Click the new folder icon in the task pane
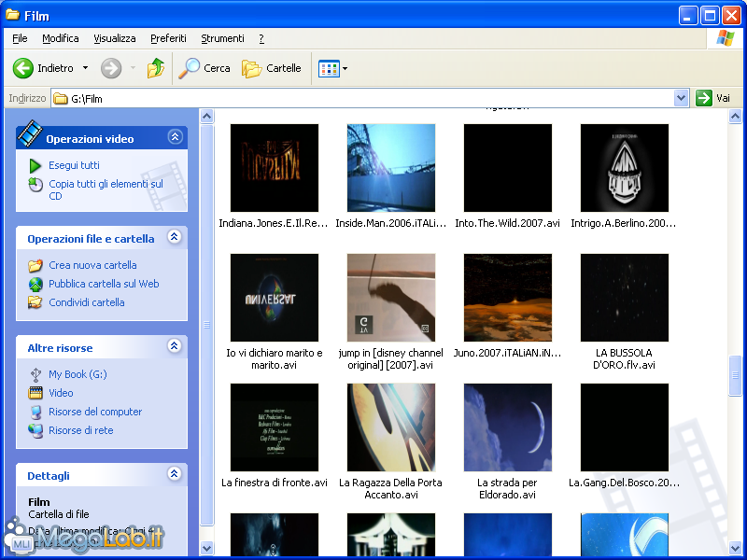Image resolution: width=747 pixels, height=560 pixels. tap(35, 265)
